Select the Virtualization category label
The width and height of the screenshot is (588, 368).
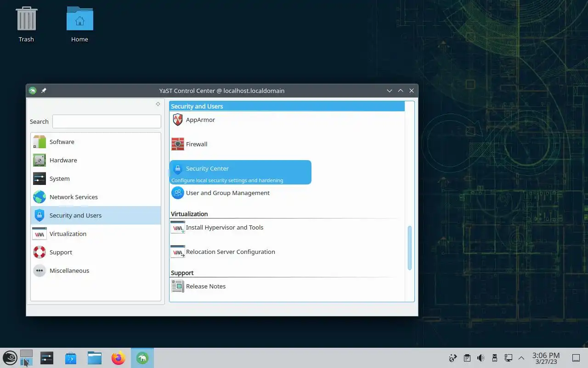point(68,234)
